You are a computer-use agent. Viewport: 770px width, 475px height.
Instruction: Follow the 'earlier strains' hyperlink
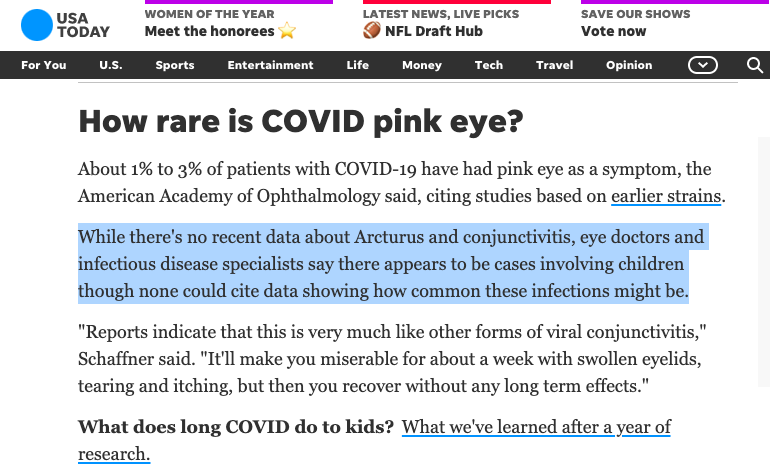(666, 196)
